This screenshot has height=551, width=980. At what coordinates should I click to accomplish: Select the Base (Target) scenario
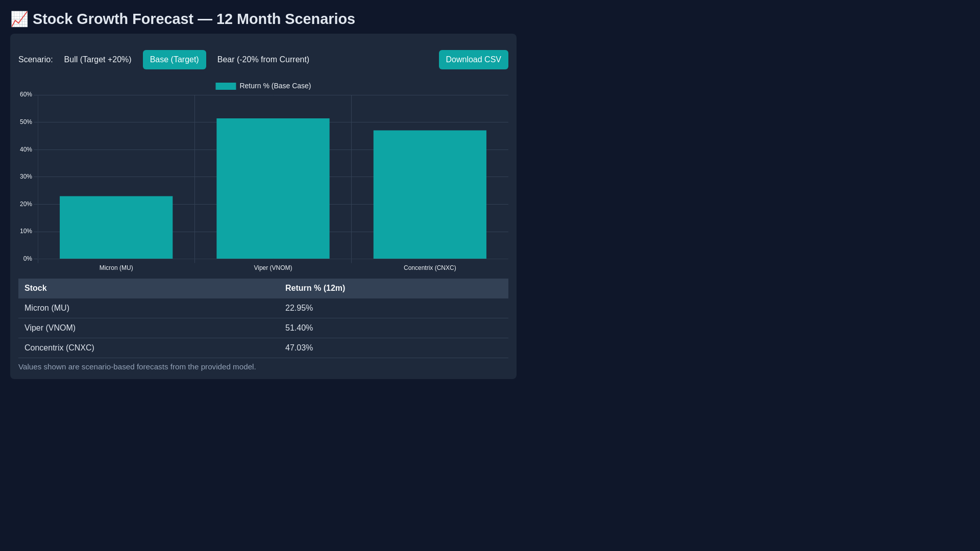click(x=175, y=60)
